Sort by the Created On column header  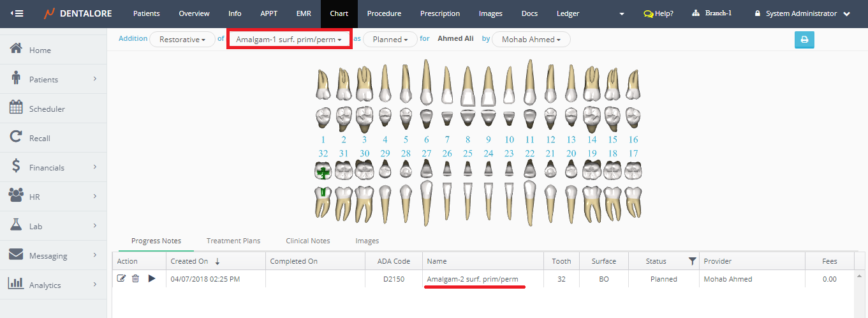[x=189, y=261]
